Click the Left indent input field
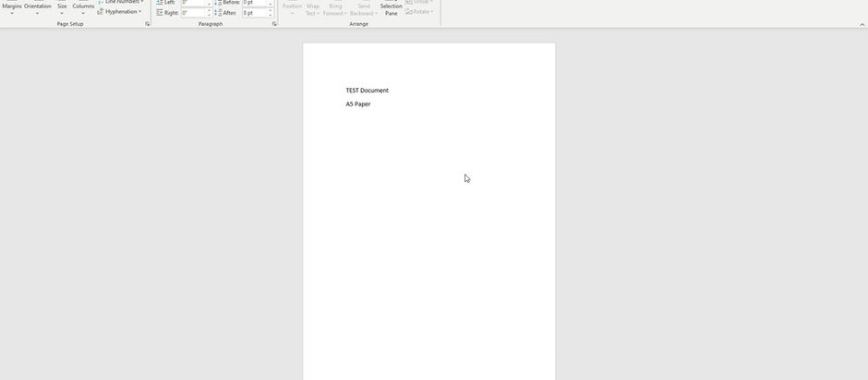 (193, 2)
